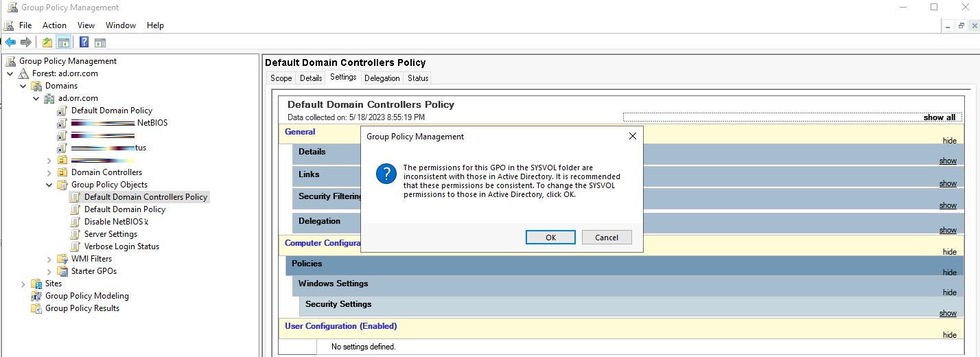
Task: Expand the WMI Filters node
Action: point(49,259)
